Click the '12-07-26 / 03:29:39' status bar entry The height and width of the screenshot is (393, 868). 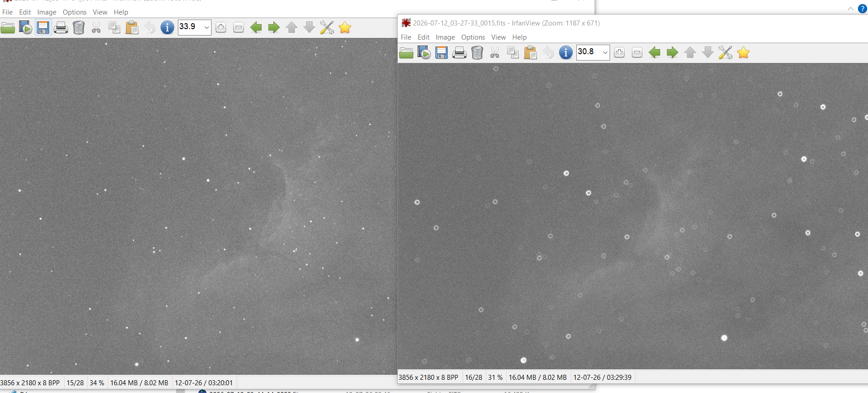click(602, 378)
